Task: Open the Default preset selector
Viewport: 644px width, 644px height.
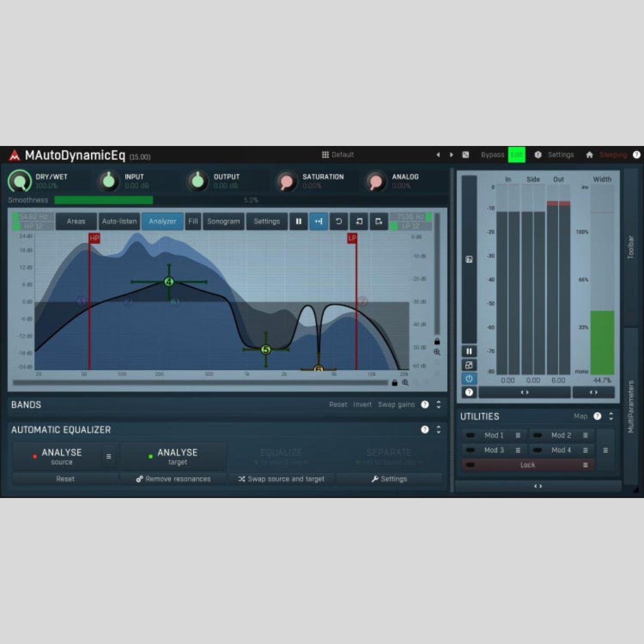Action: coord(338,155)
